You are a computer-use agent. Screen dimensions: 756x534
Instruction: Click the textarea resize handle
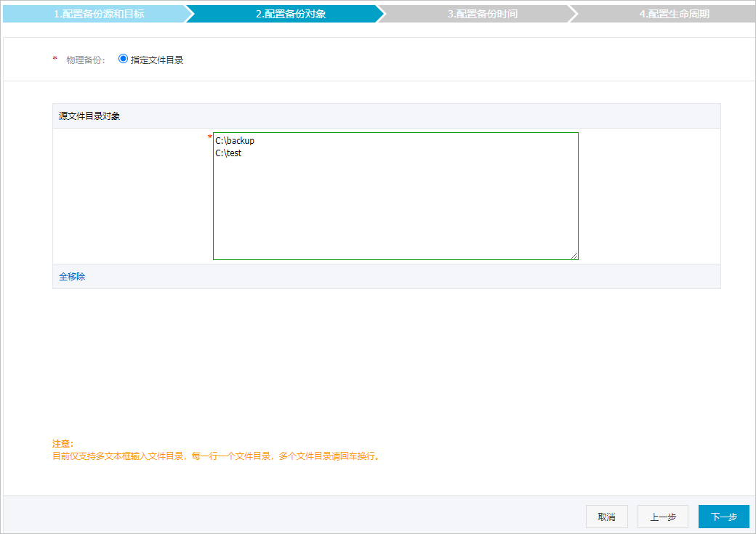tap(575, 255)
